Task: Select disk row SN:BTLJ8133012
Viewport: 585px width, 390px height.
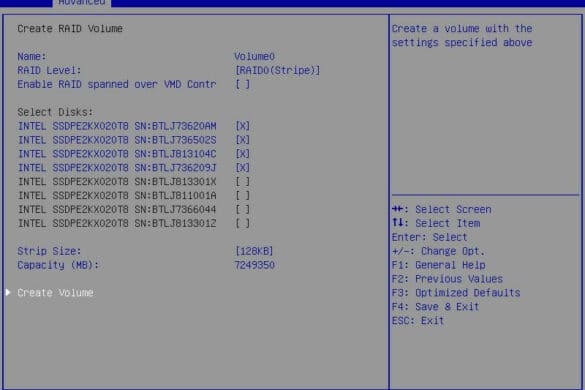Action: (117, 224)
